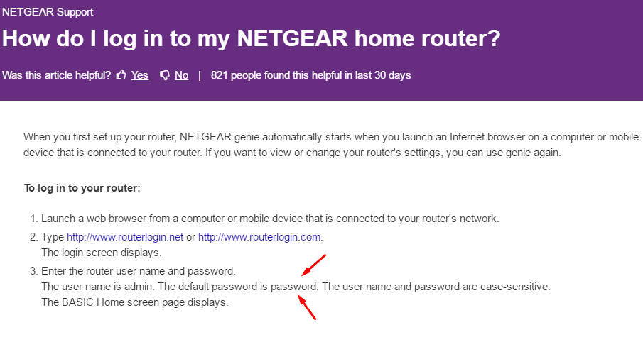Click step 1 about launching a web browser
Image resolution: width=643 pixels, height=364 pixels.
[x=270, y=219]
